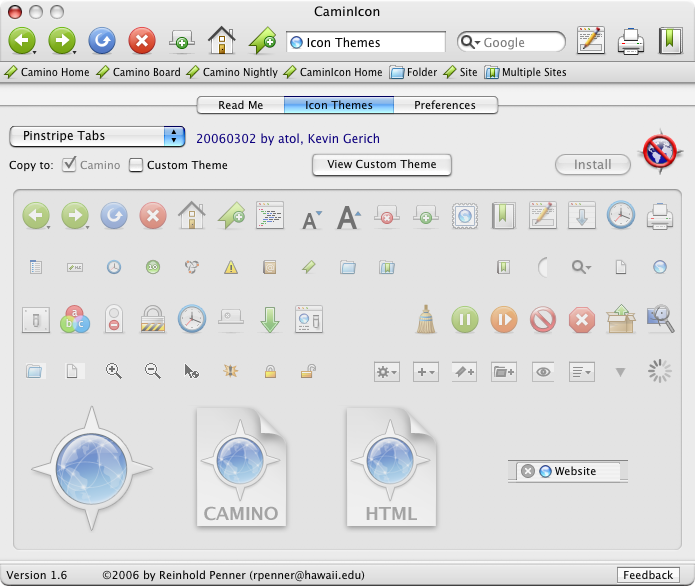Image resolution: width=695 pixels, height=586 pixels.
Task: Close the Website tab sample
Action: pos(527,471)
